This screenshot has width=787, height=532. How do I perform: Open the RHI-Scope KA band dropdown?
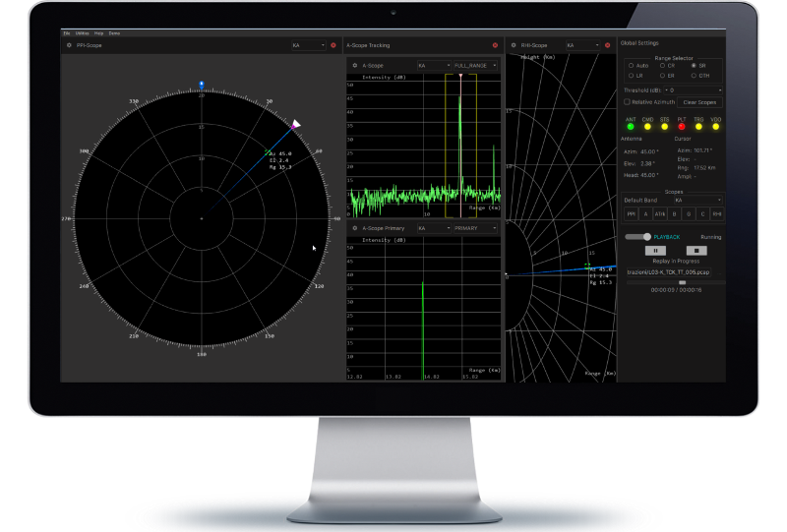click(582, 45)
